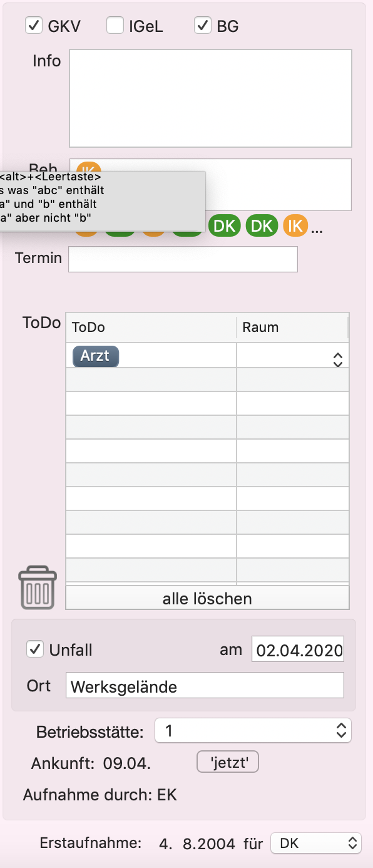Viewport: 373px width, 868px height.
Task: Open the DK dropdown next to Erstaufnahme
Action: [x=316, y=843]
